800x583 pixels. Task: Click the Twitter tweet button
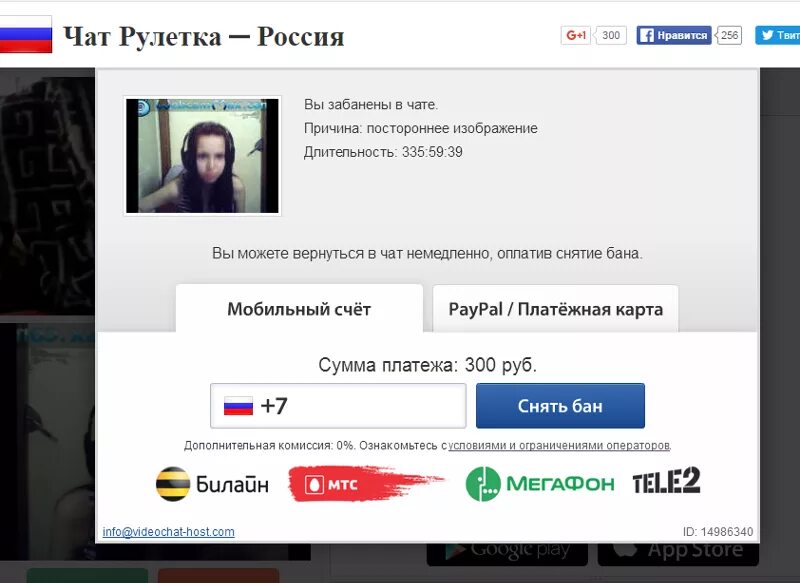tap(778, 35)
